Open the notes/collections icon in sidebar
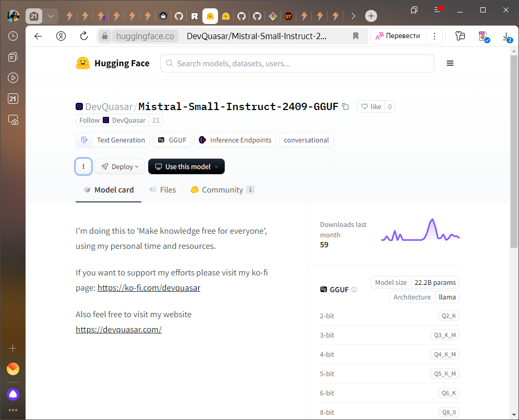The height and width of the screenshot is (420, 519). 13,57
